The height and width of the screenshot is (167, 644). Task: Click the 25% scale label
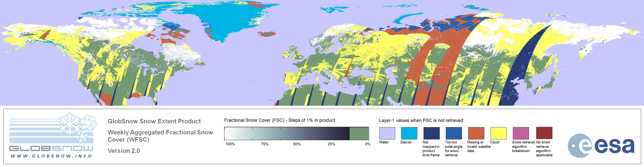click(331, 144)
